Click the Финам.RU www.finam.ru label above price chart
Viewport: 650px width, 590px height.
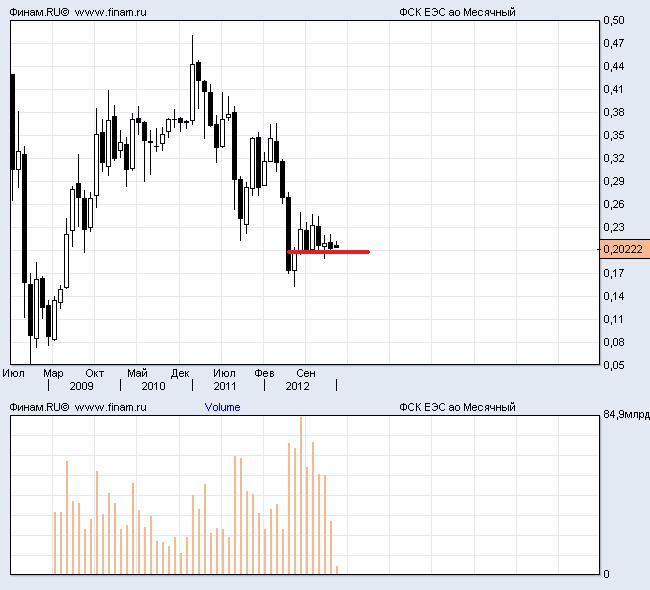[78, 12]
